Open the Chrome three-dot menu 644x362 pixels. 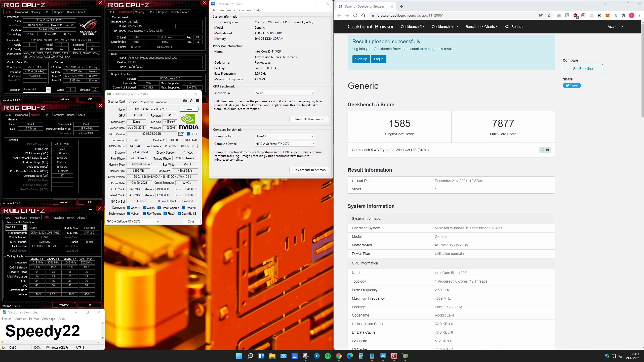[640, 15]
